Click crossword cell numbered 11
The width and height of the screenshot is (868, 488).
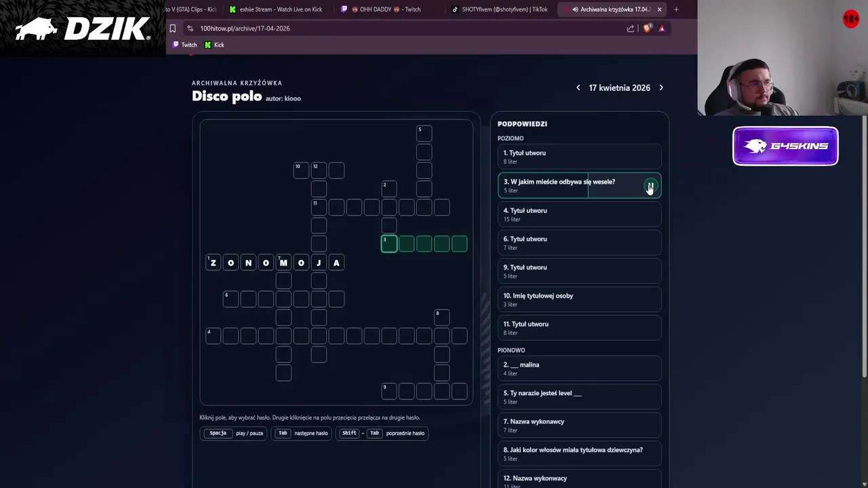(x=319, y=207)
